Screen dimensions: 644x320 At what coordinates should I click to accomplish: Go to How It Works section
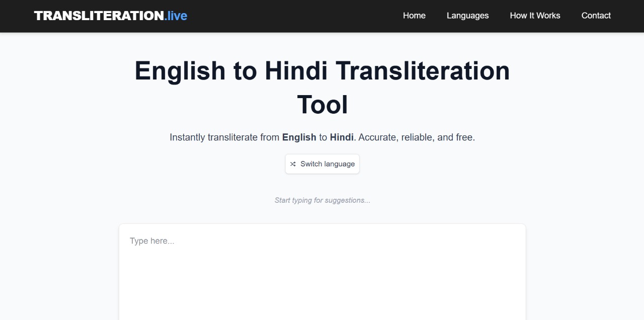click(x=535, y=16)
